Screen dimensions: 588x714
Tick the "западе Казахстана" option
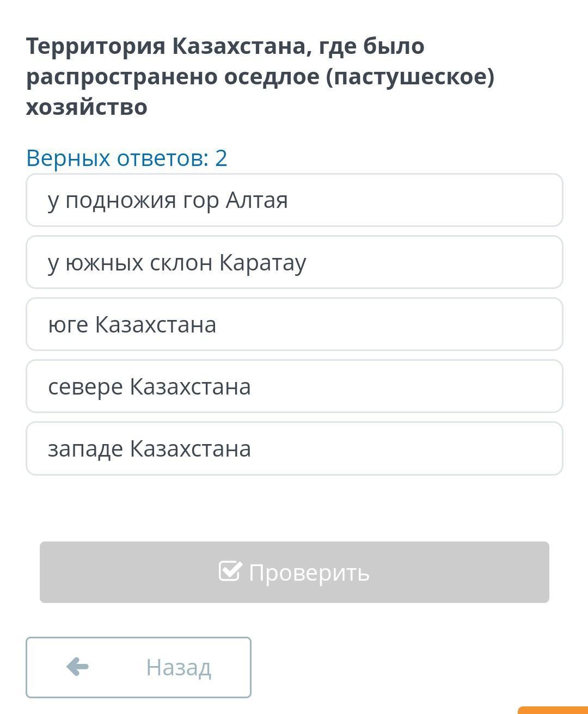pyautogui.click(x=294, y=448)
